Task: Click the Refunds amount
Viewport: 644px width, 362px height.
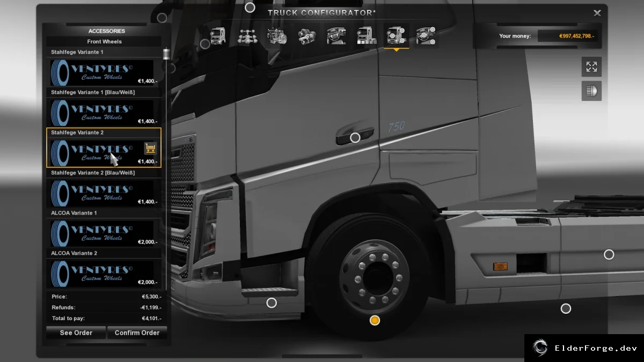Action: pos(150,308)
